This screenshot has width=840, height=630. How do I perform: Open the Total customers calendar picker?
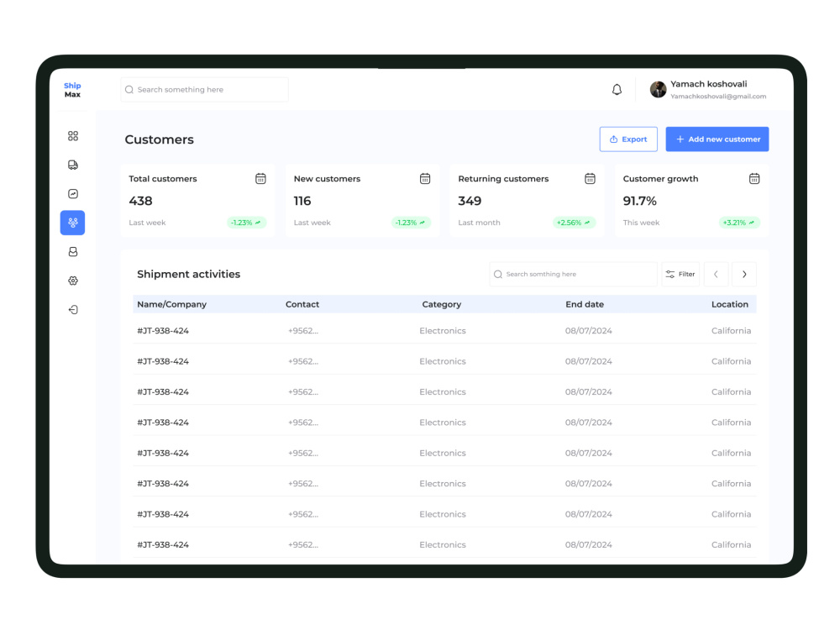[x=260, y=178]
